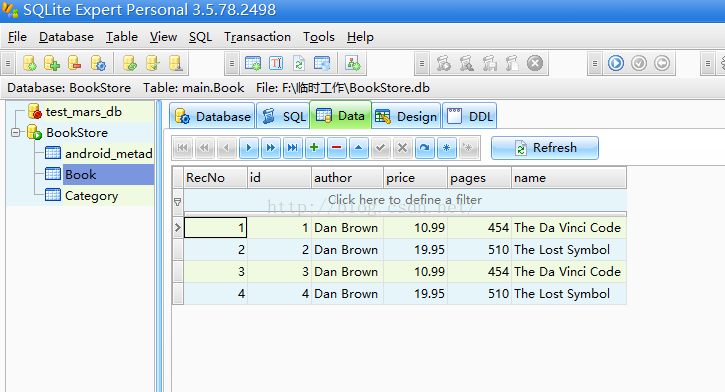The height and width of the screenshot is (392, 725).
Task: Click the blue asterisk bookmark button
Action: 447,148
